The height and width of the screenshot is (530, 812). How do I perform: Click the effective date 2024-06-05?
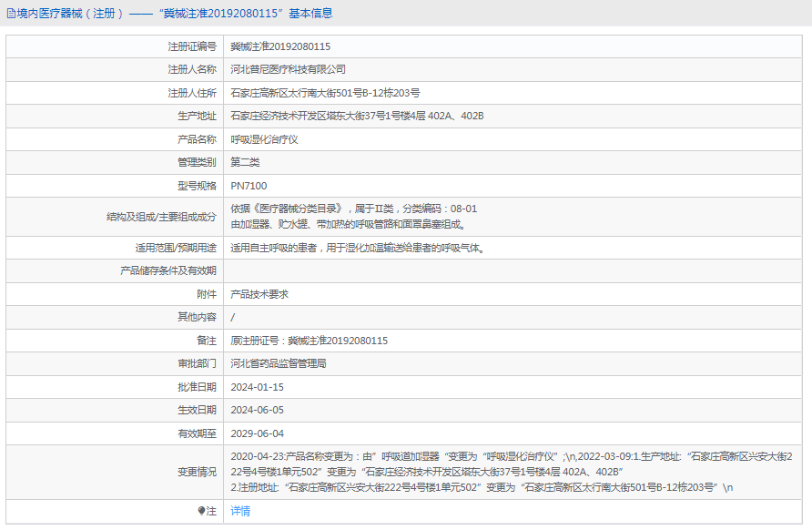258,410
